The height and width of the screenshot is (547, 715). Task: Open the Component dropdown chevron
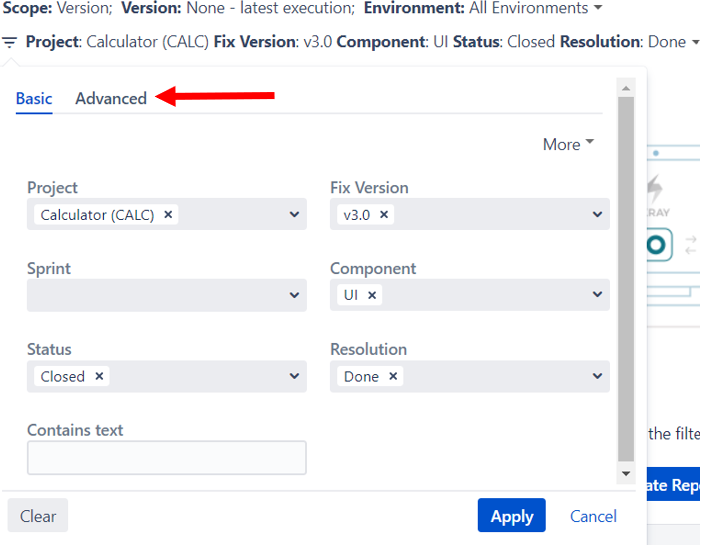click(597, 294)
